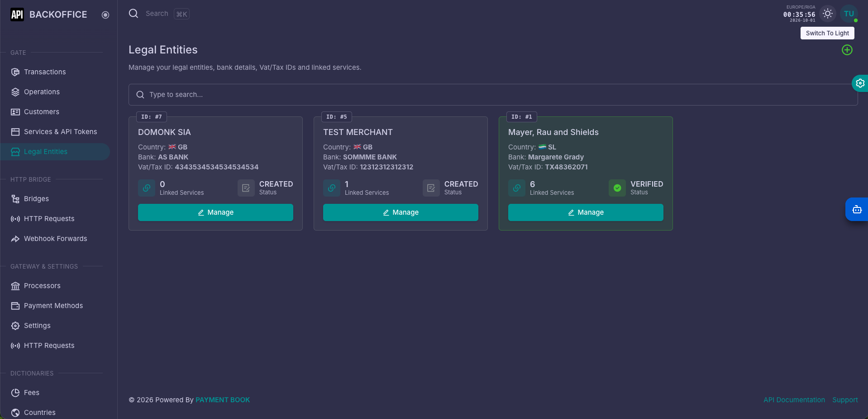Click CREATED status icon on TEST MERCHANT card
The image size is (868, 419).
(x=431, y=188)
